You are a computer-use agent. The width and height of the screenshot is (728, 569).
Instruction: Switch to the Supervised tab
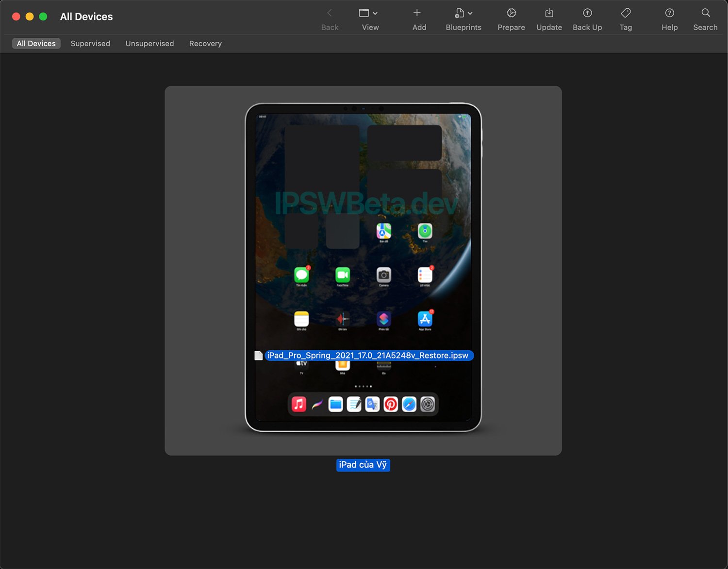tap(90, 44)
